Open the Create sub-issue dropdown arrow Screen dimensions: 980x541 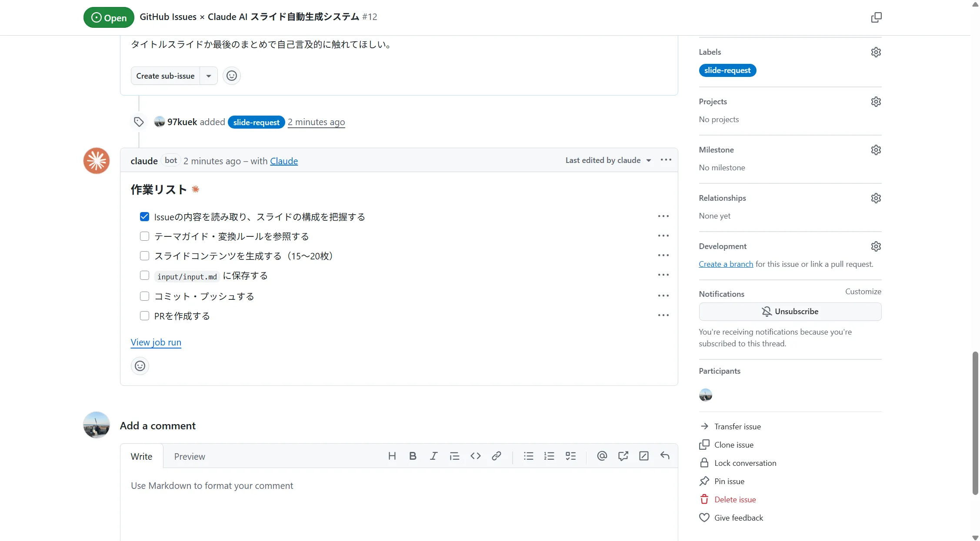tap(209, 76)
